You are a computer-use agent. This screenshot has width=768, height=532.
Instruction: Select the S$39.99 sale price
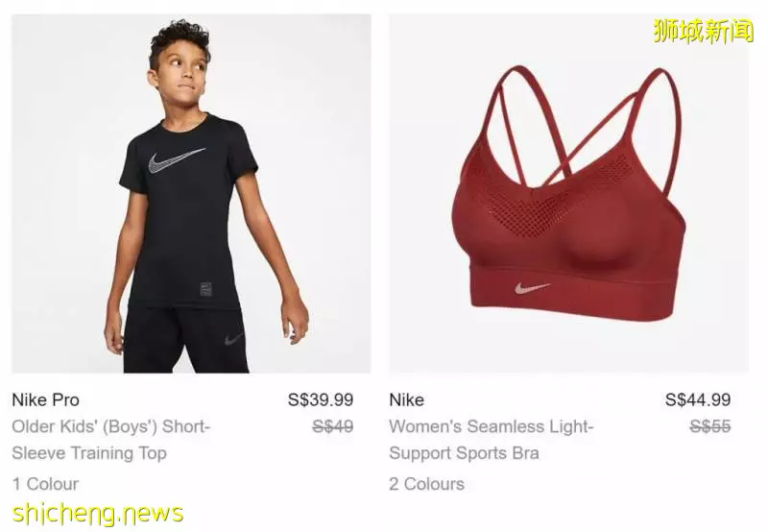[x=321, y=399]
